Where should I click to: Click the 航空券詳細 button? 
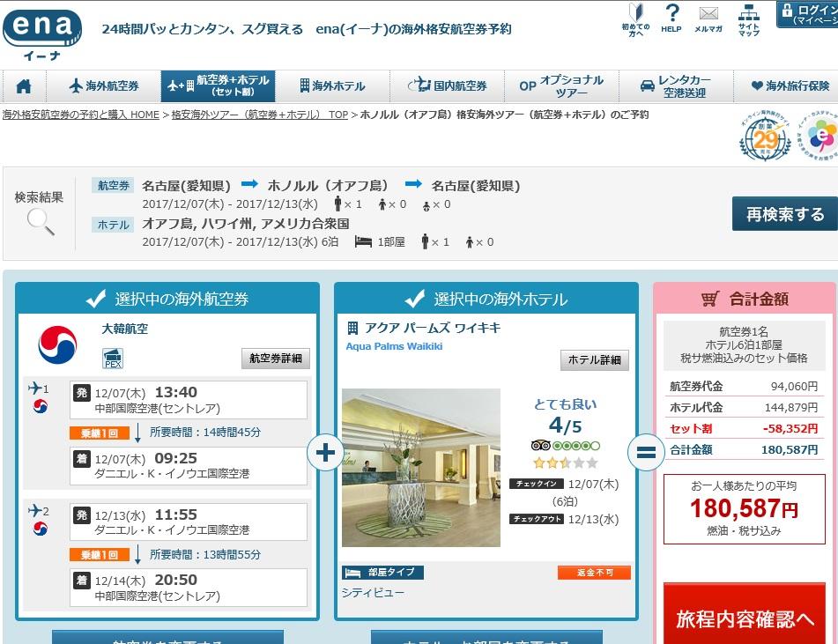276,359
